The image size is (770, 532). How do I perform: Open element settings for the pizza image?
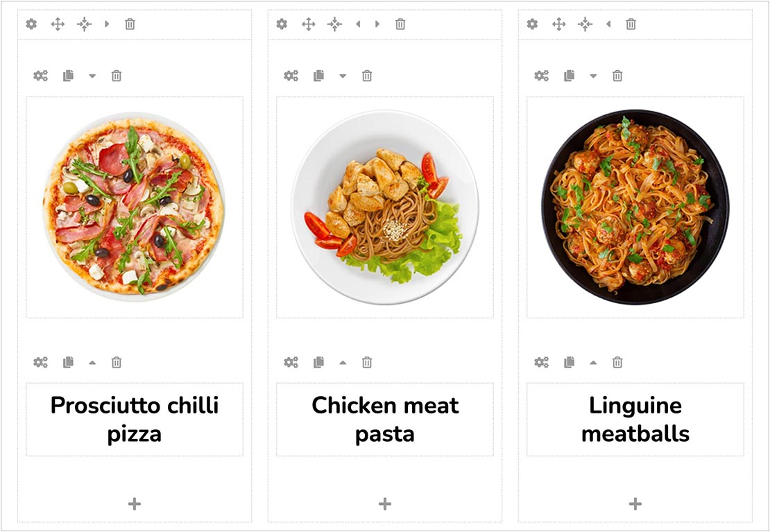click(x=40, y=76)
